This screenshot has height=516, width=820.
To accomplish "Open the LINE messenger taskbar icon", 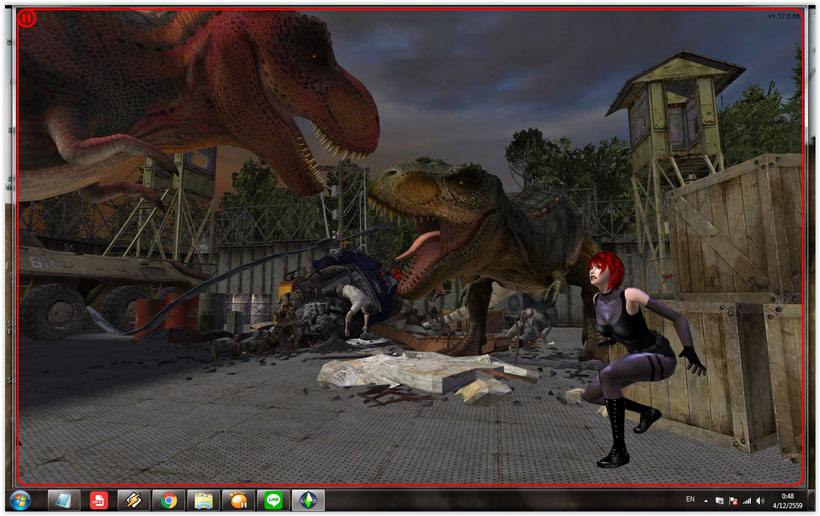I will [273, 500].
